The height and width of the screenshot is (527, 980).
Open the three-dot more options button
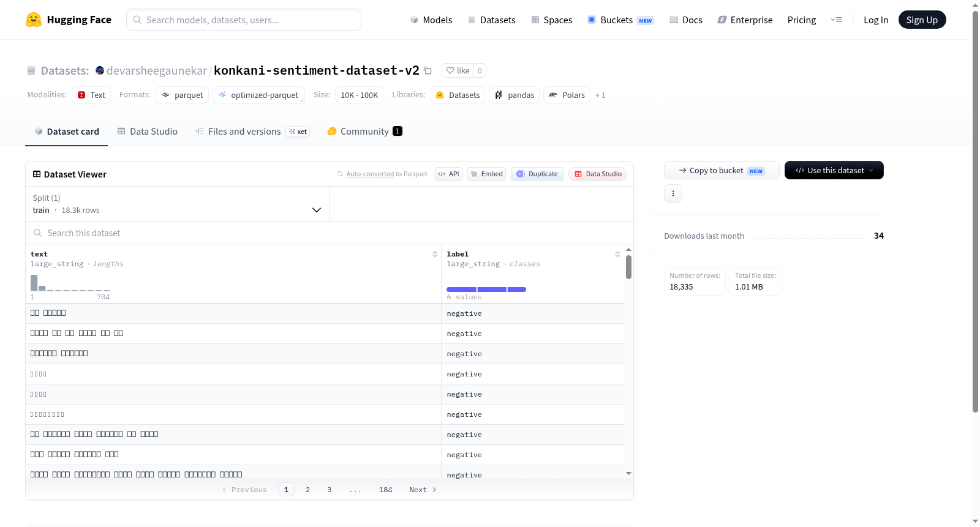[673, 193]
